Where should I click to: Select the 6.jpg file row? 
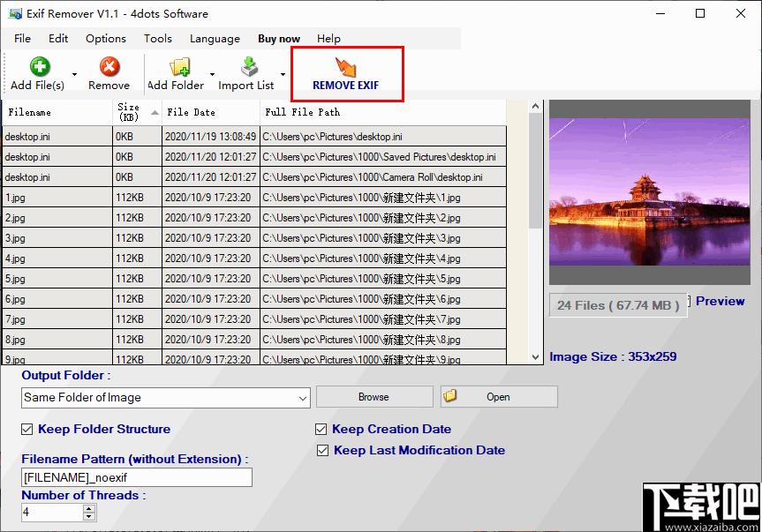click(x=254, y=299)
